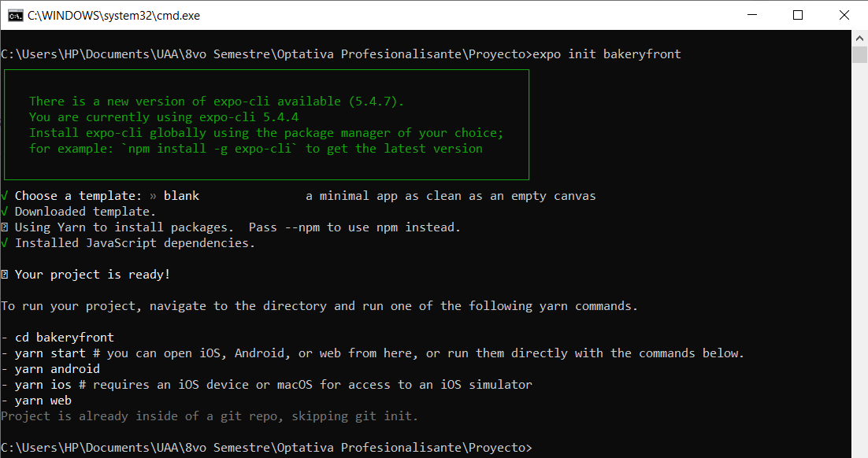This screenshot has width=868, height=458.
Task: Click the scrollbar up arrow
Action: (859, 38)
